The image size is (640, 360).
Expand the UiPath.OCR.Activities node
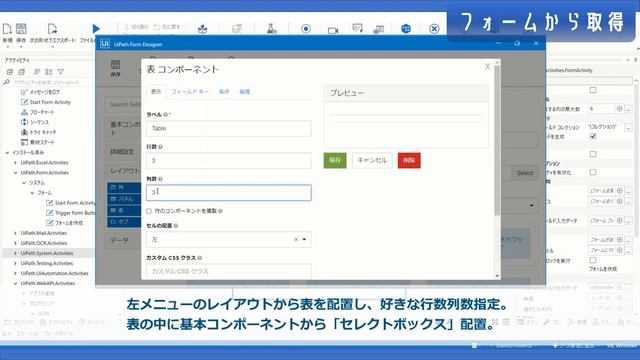[16, 243]
